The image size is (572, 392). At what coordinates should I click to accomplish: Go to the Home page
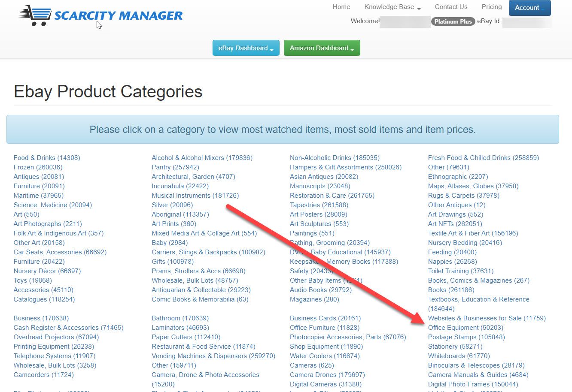[341, 7]
